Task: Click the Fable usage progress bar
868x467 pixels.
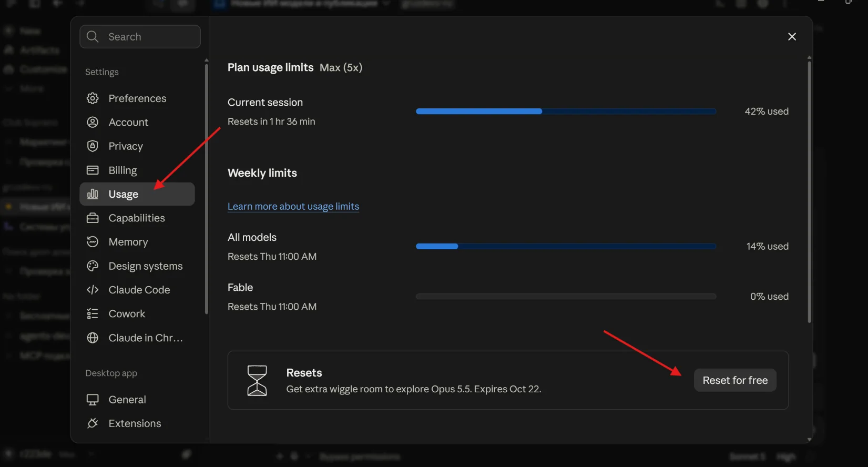Action: tap(566, 297)
